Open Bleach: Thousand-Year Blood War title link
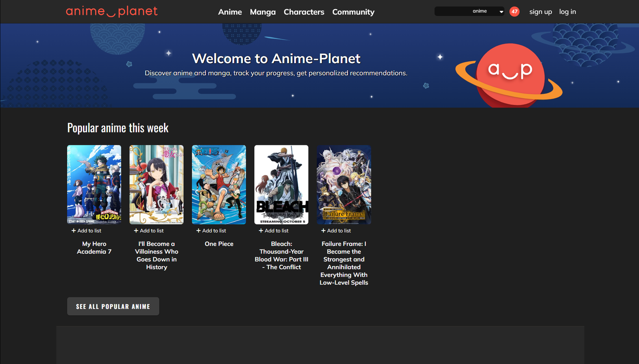 point(282,255)
